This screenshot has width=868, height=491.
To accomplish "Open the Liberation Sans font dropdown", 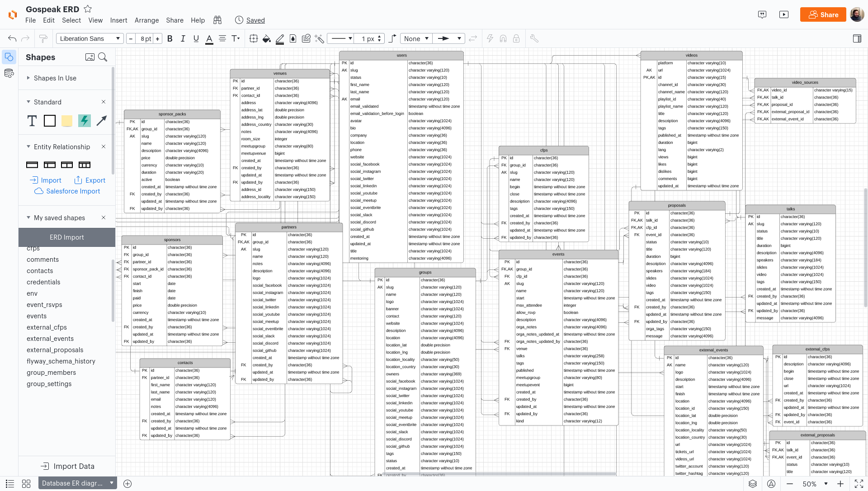I will click(90, 38).
